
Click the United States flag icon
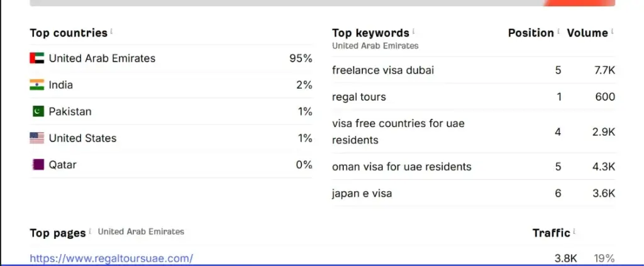pos(37,138)
